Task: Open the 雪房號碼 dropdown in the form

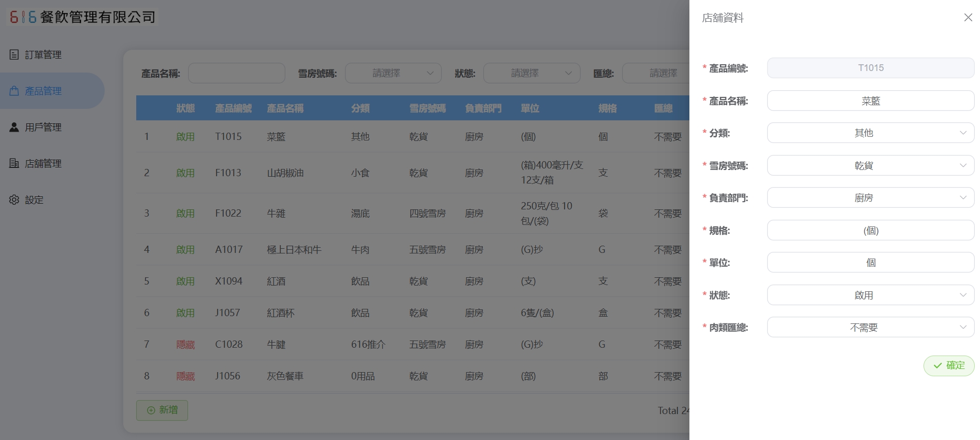Action: [x=870, y=166]
